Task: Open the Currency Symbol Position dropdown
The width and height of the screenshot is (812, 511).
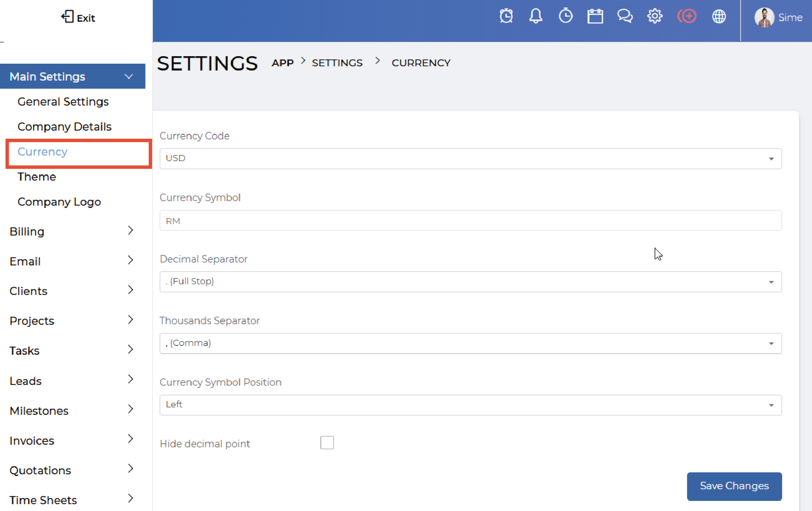Action: (470, 405)
